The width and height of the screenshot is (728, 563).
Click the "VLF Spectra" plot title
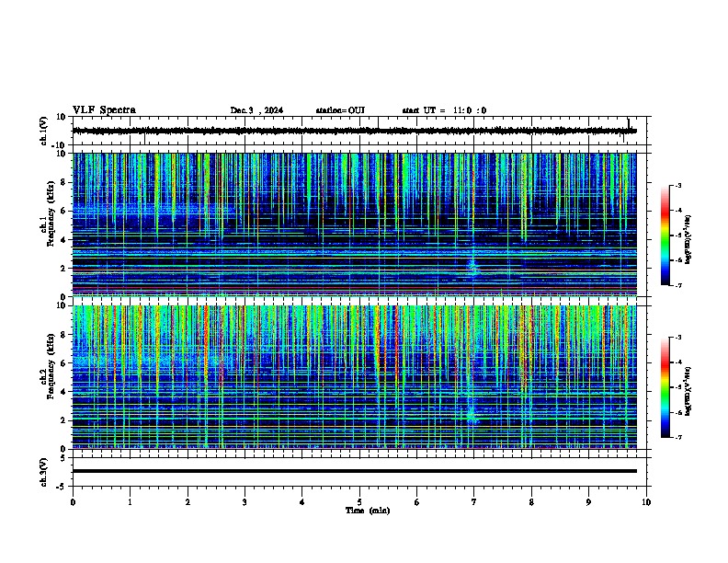[x=104, y=110]
